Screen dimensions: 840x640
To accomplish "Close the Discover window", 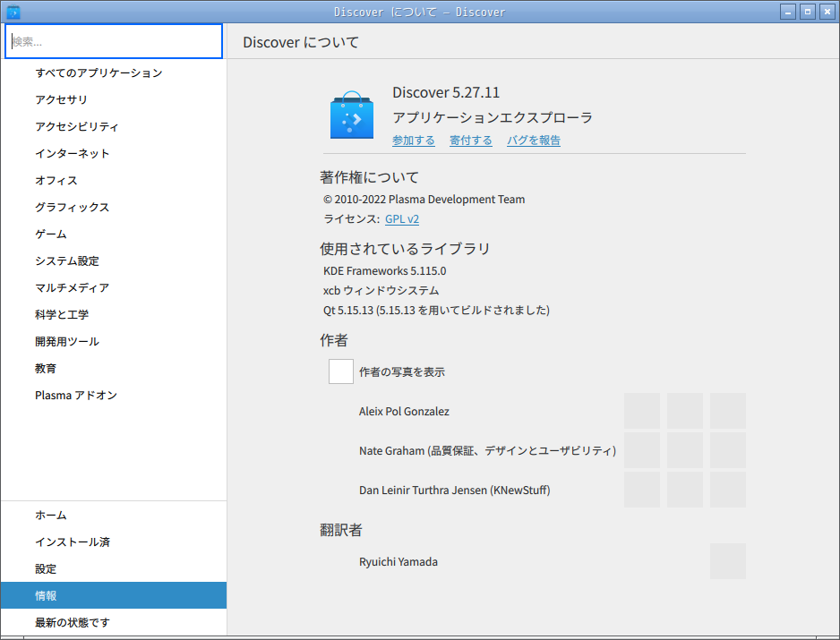I will pyautogui.click(x=827, y=12).
